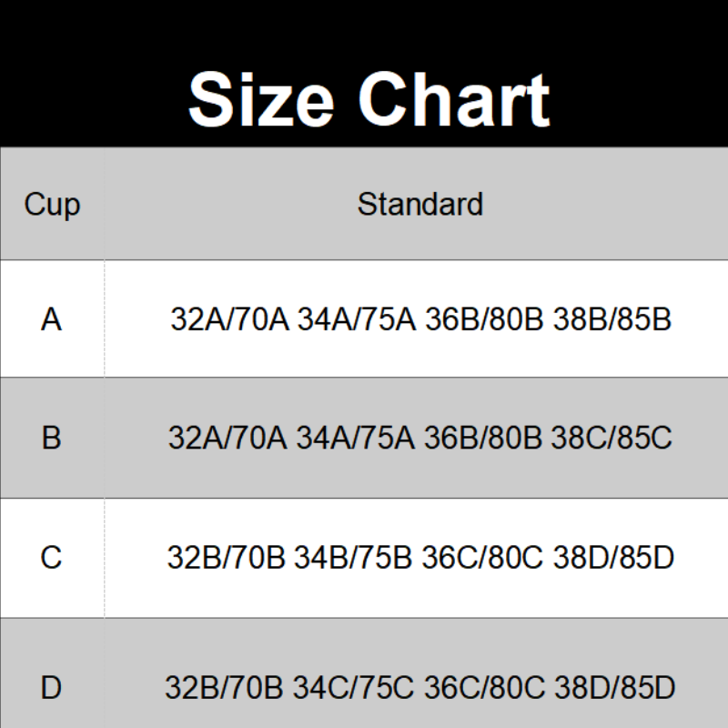
Task: Click the Standard column header
Action: pyautogui.click(x=420, y=204)
